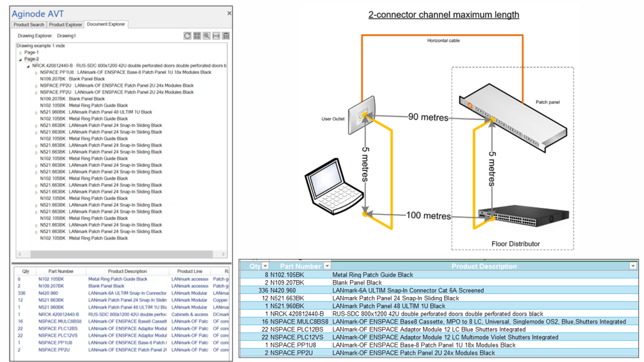Click the tree horizontal scrollbar right arrow

click(223, 254)
